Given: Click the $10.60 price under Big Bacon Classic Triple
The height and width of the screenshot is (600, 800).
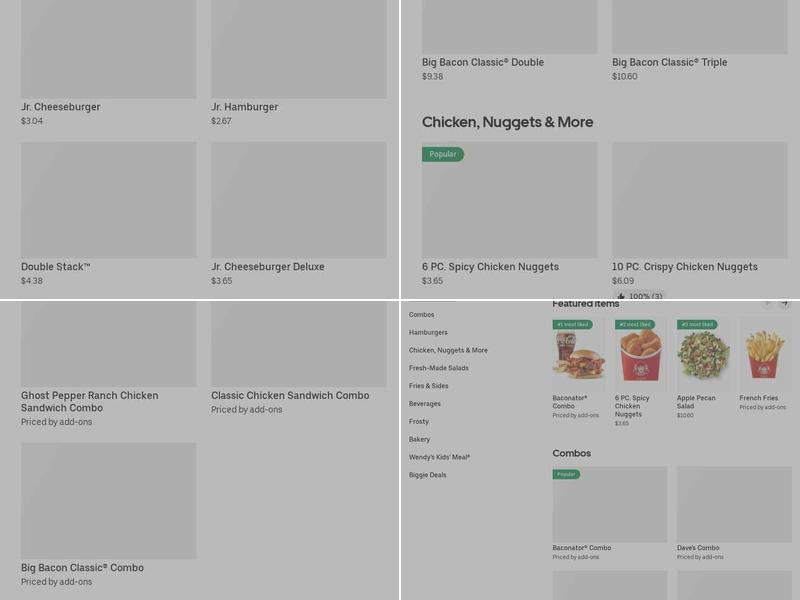Looking at the screenshot, I should coord(624,77).
